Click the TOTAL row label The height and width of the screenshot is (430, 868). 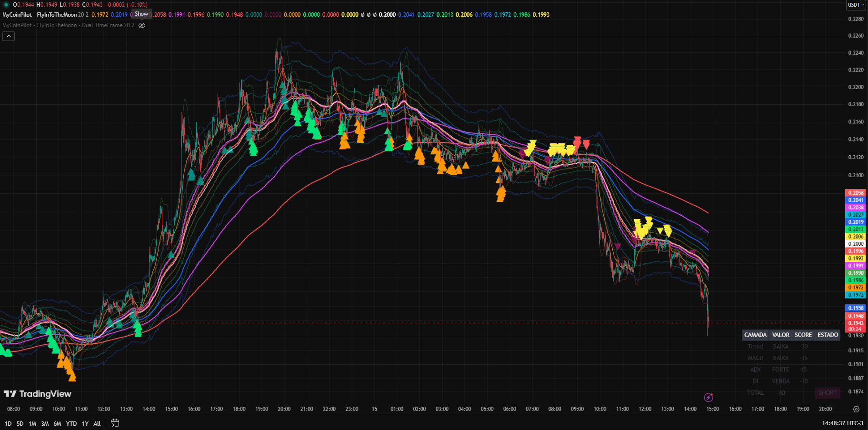(755, 393)
